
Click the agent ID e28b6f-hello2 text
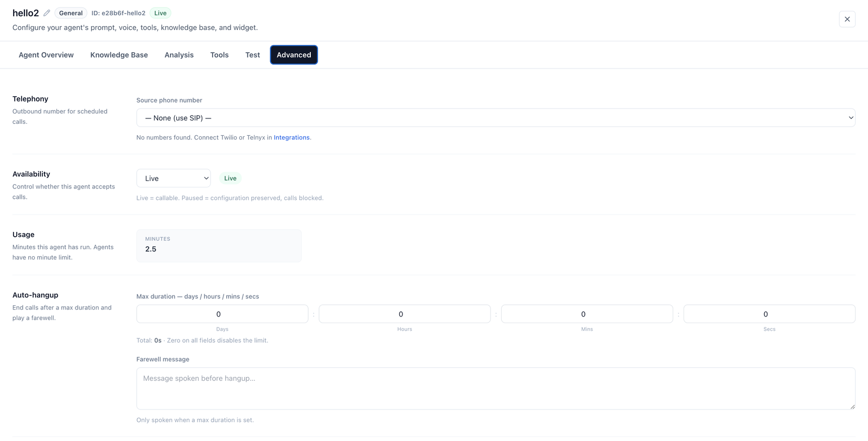click(x=118, y=13)
